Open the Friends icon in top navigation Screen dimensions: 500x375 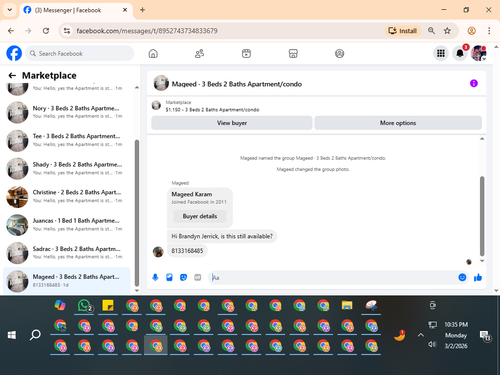(x=199, y=53)
